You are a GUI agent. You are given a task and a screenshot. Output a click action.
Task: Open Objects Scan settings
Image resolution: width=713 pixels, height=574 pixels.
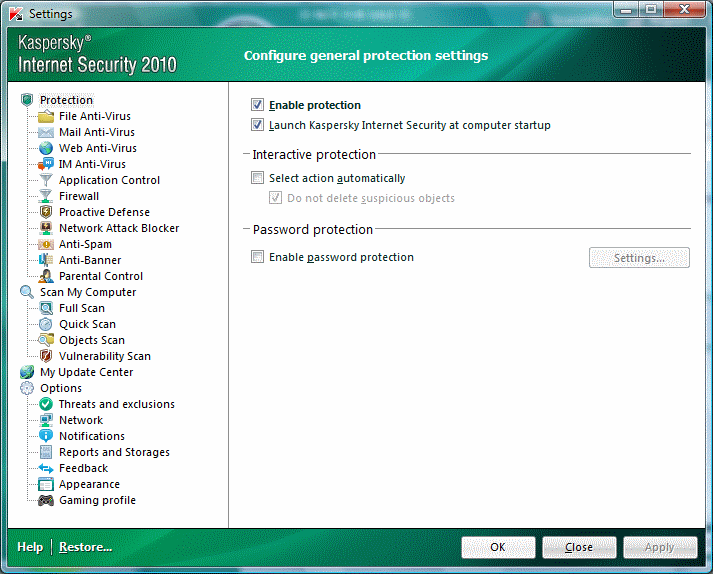click(x=92, y=340)
